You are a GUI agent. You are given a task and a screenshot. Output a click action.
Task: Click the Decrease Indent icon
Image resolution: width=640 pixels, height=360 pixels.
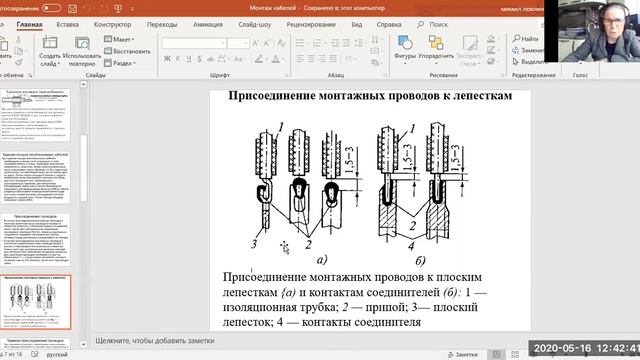(x=335, y=43)
